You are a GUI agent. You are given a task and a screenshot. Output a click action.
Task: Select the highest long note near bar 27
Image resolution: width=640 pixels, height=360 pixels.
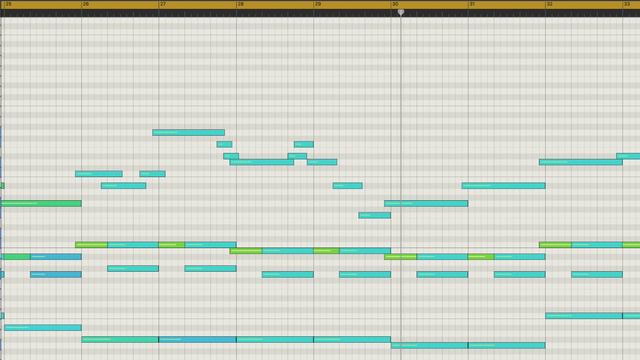click(x=188, y=132)
